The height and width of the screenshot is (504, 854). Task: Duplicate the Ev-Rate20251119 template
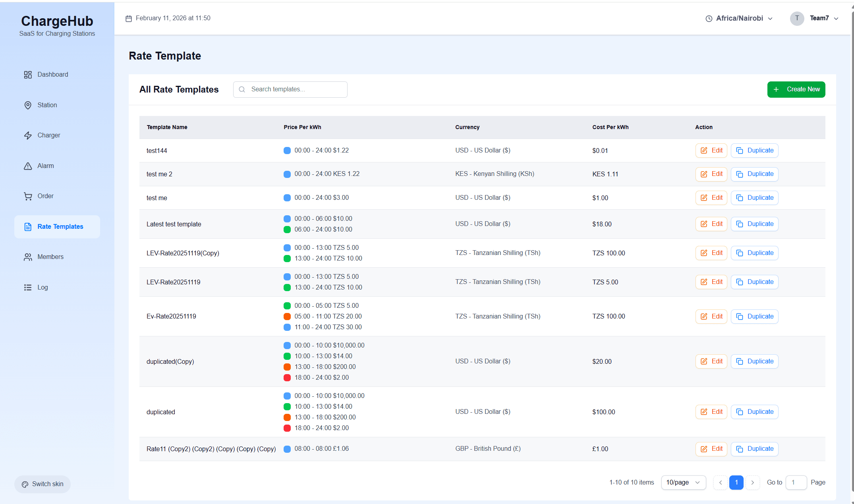(x=754, y=317)
